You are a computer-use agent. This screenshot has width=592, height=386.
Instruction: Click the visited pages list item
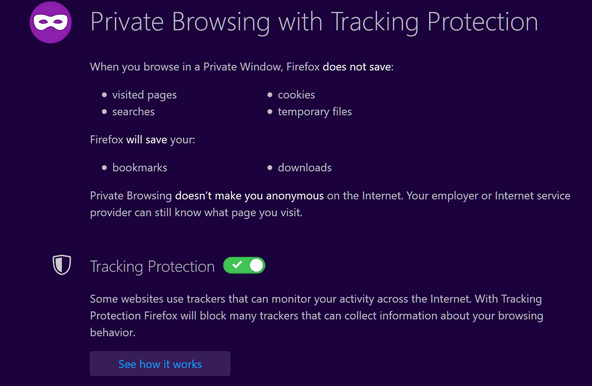click(144, 95)
